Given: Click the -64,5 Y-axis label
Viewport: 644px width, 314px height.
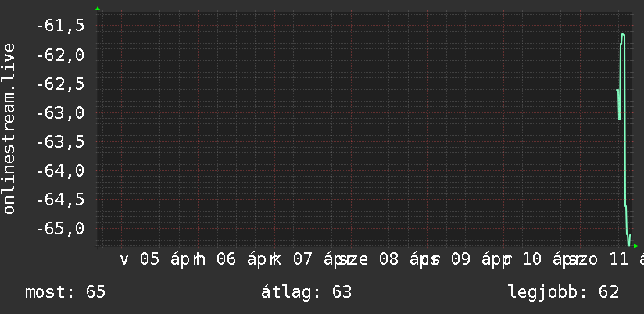Looking at the screenshot, I should pos(59,199).
